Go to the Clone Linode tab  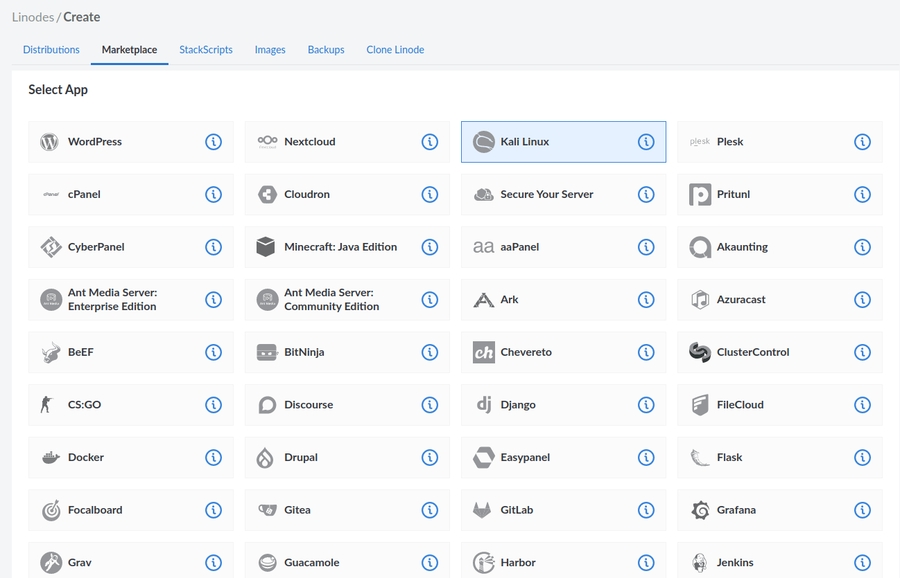tap(395, 49)
